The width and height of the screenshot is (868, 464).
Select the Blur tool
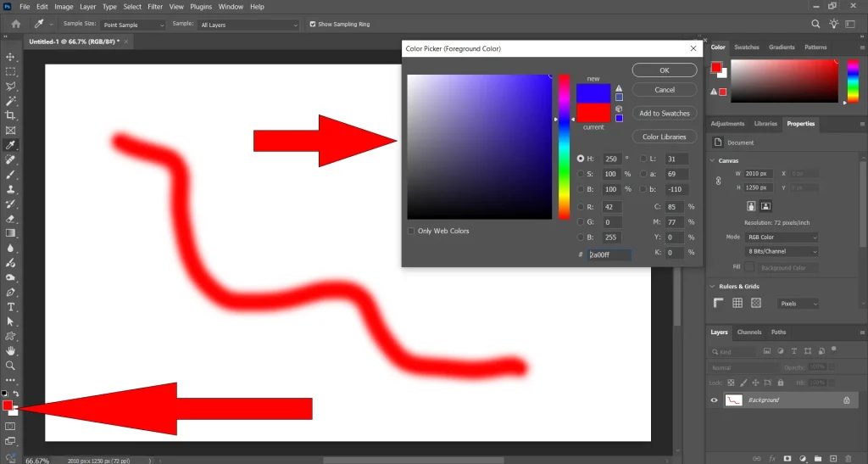(x=10, y=248)
